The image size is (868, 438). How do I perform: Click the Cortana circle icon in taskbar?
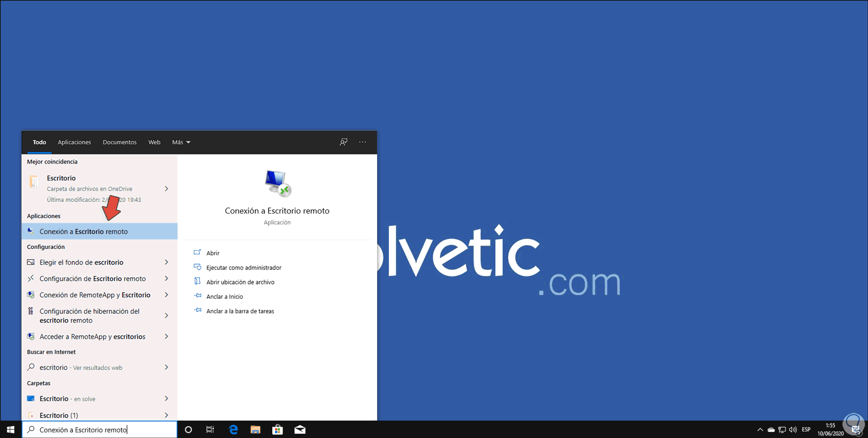click(x=188, y=429)
